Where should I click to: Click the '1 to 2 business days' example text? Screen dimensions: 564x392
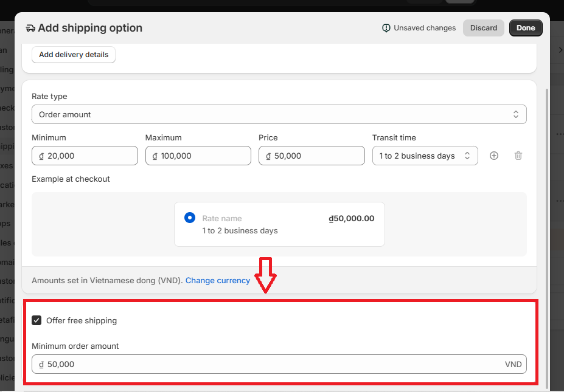click(240, 231)
